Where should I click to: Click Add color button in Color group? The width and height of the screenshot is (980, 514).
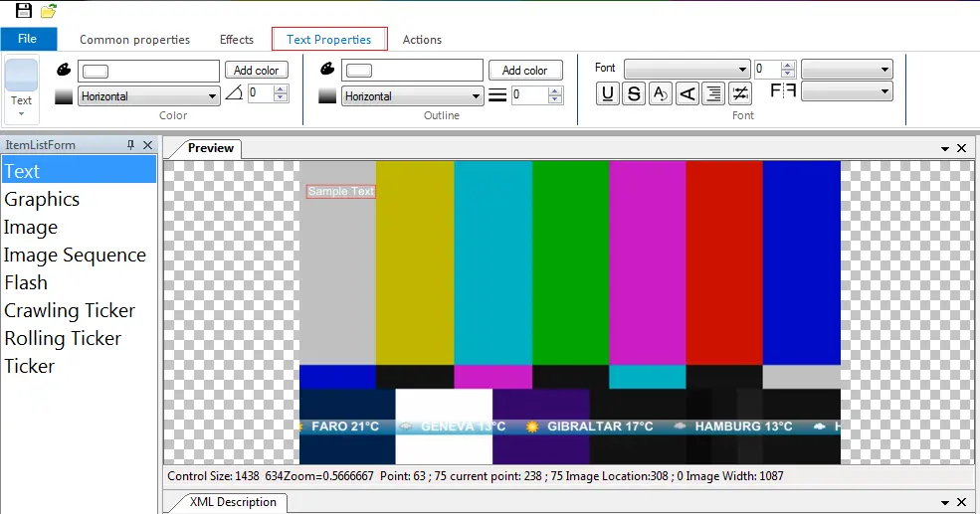pyautogui.click(x=257, y=71)
